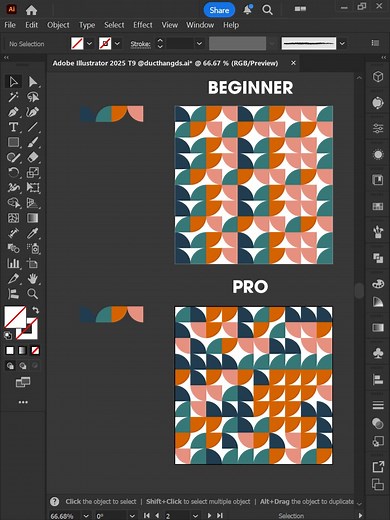Screen dimensions: 390x520
Task: Select the Lasso tool
Action: point(33,97)
